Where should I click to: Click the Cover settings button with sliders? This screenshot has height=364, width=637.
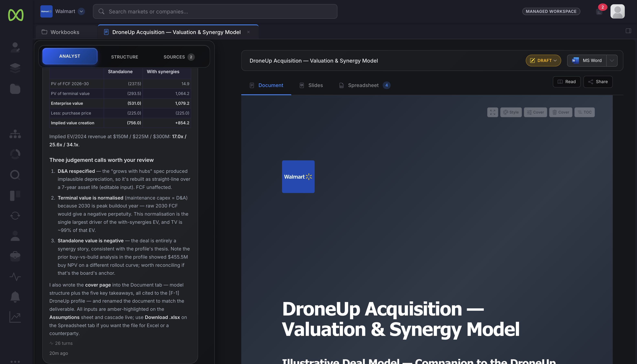coord(535,112)
